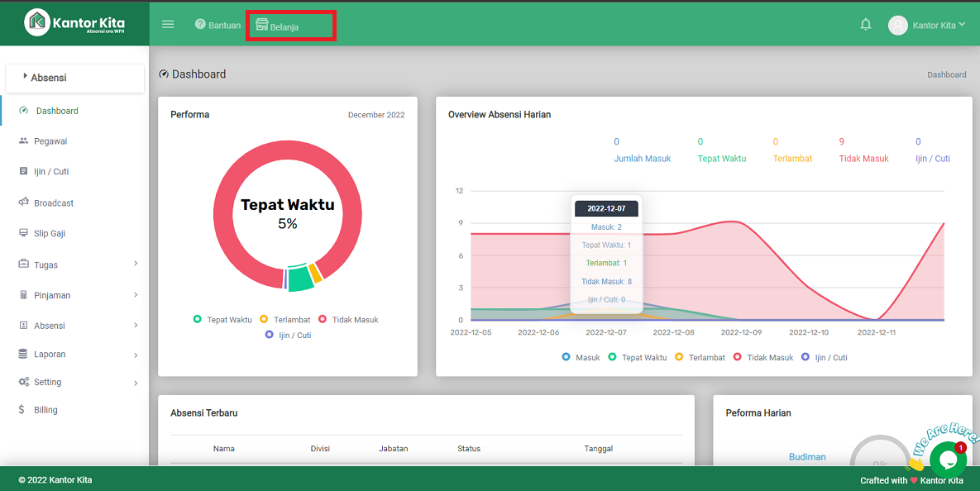980x491 pixels.
Task: Click the Ijin / Cuti document icon
Action: [24, 171]
